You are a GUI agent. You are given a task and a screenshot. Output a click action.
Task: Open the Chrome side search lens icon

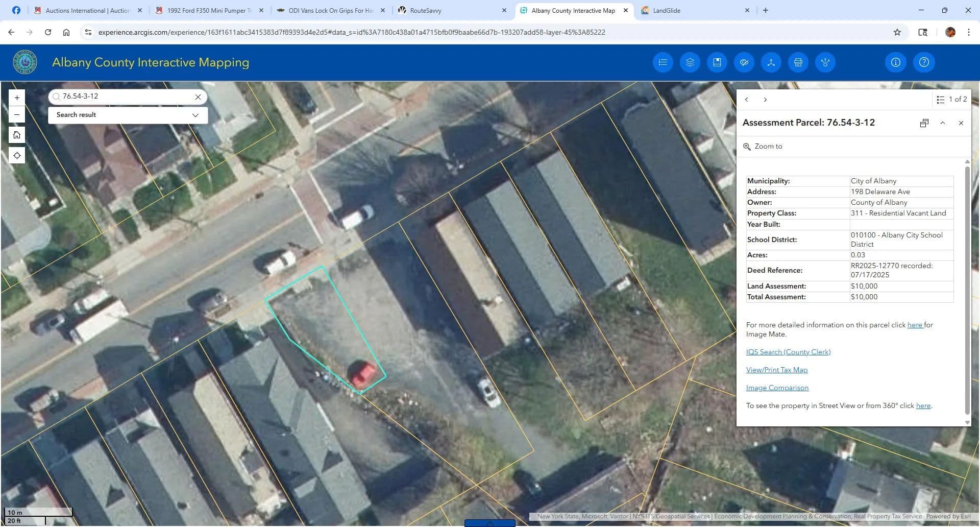pyautogui.click(x=923, y=32)
